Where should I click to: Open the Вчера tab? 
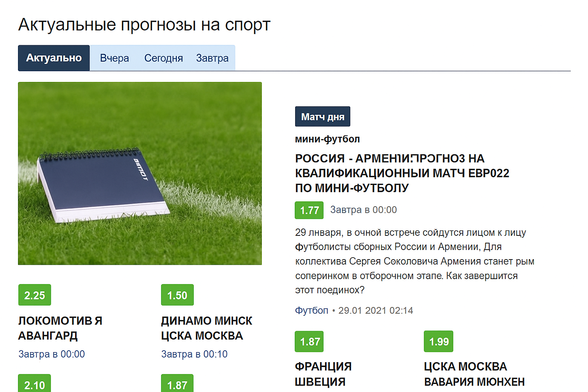click(x=114, y=58)
